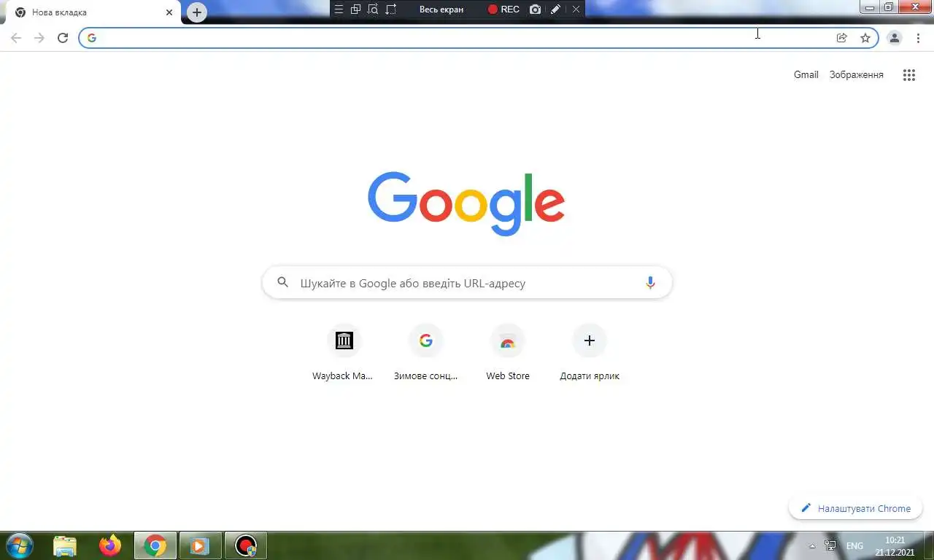Close the Нова вкладка tab
The height and width of the screenshot is (560, 934).
click(169, 12)
